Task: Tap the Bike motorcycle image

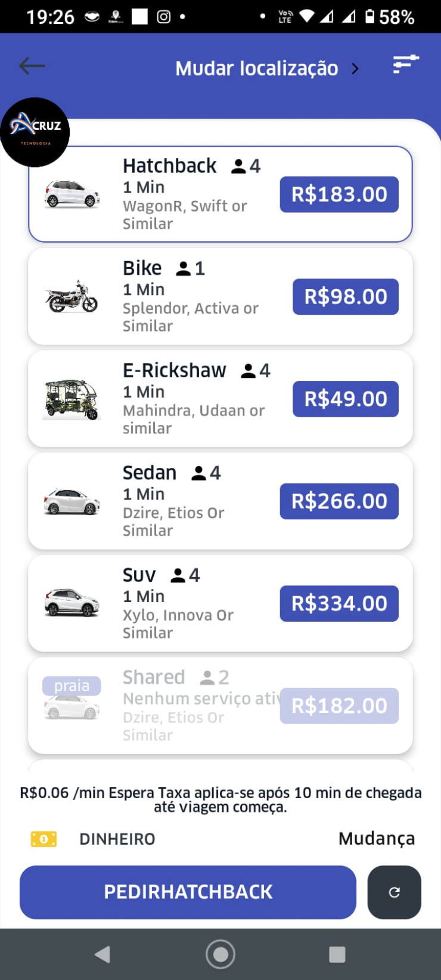Action: pyautogui.click(x=72, y=297)
